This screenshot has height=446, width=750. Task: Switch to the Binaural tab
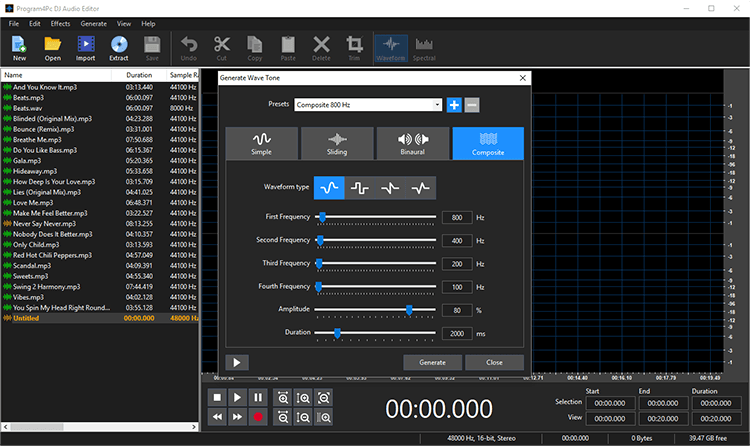[412, 144]
